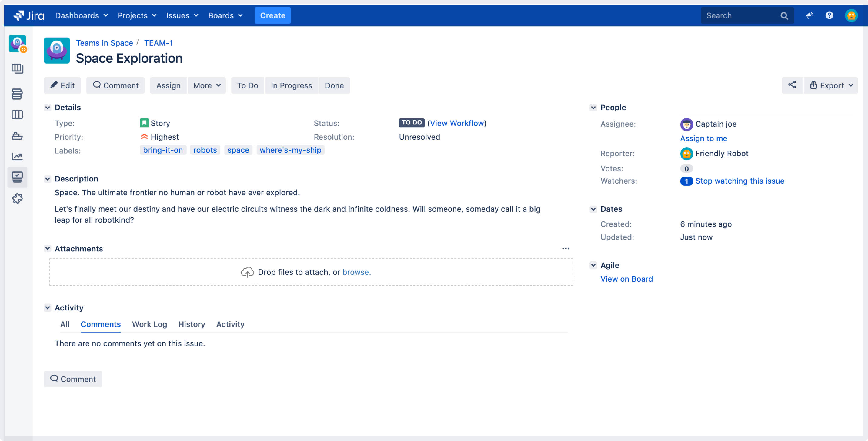Open the Add-ons puzzle sidebar icon
The image size is (868, 441).
click(x=17, y=199)
